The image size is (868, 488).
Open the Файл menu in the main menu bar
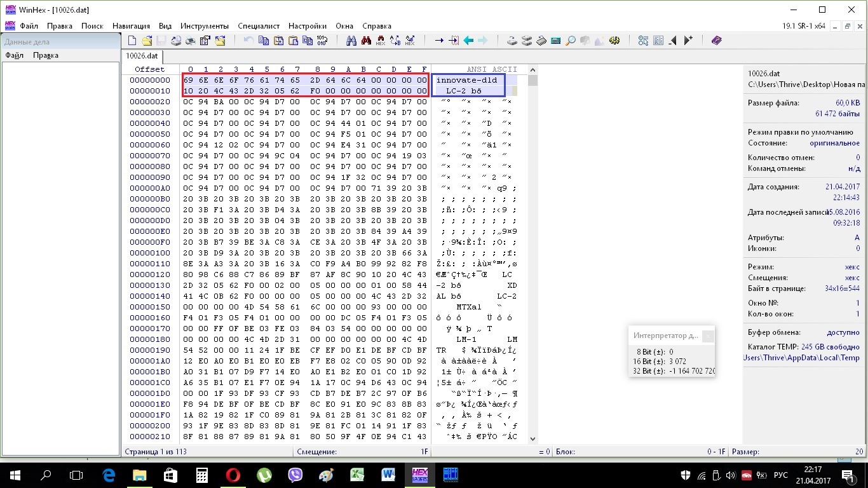(29, 26)
